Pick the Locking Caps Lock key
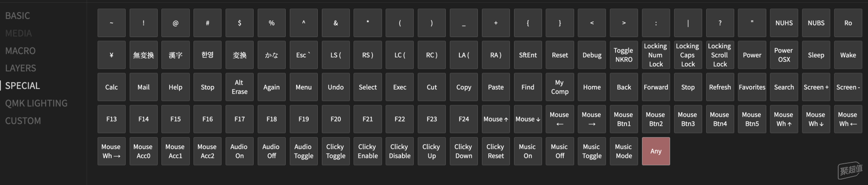This screenshot has height=185, width=868. (x=688, y=55)
